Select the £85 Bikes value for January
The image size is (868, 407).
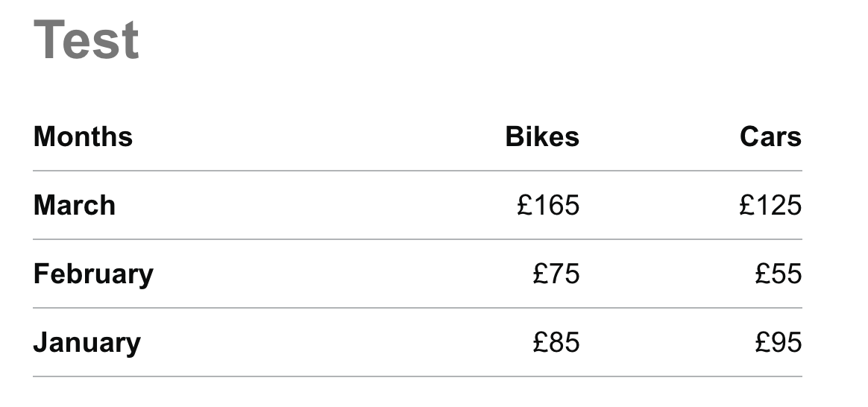point(556,343)
